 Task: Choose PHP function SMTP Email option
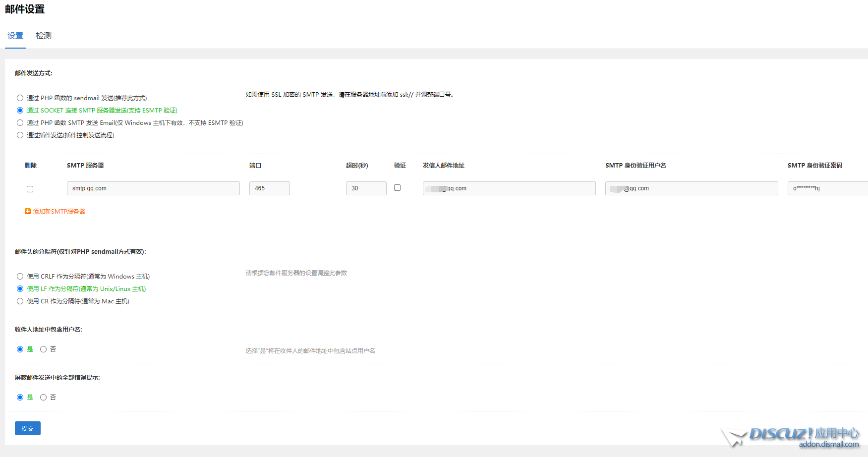20,123
